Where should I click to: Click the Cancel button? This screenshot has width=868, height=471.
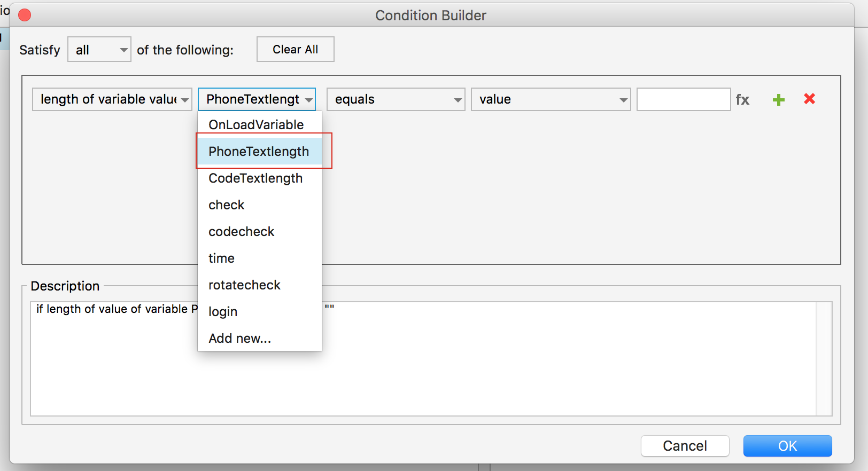click(x=685, y=446)
